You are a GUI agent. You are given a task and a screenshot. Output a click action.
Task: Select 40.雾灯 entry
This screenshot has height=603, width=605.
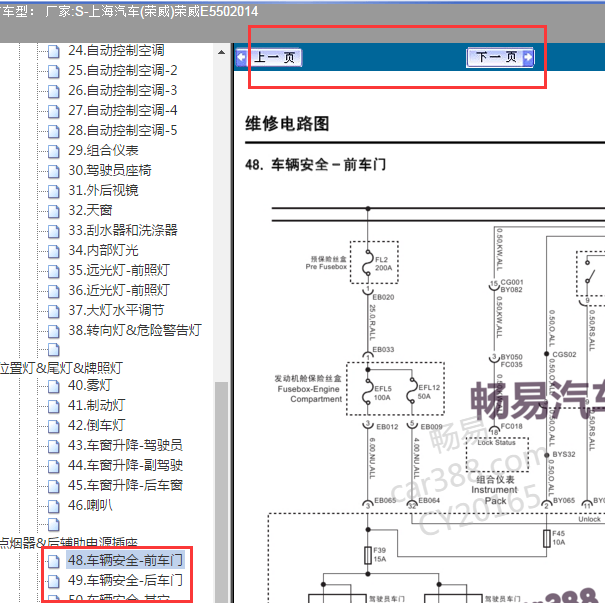click(90, 386)
